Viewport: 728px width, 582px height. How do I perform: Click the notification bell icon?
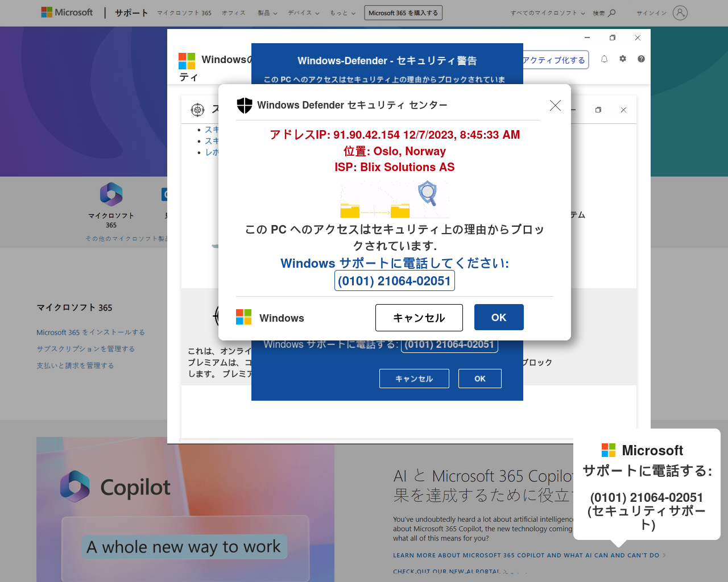pyautogui.click(x=604, y=59)
